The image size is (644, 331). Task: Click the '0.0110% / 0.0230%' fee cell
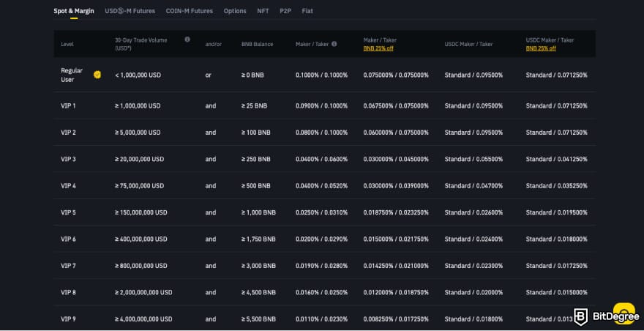(321, 319)
